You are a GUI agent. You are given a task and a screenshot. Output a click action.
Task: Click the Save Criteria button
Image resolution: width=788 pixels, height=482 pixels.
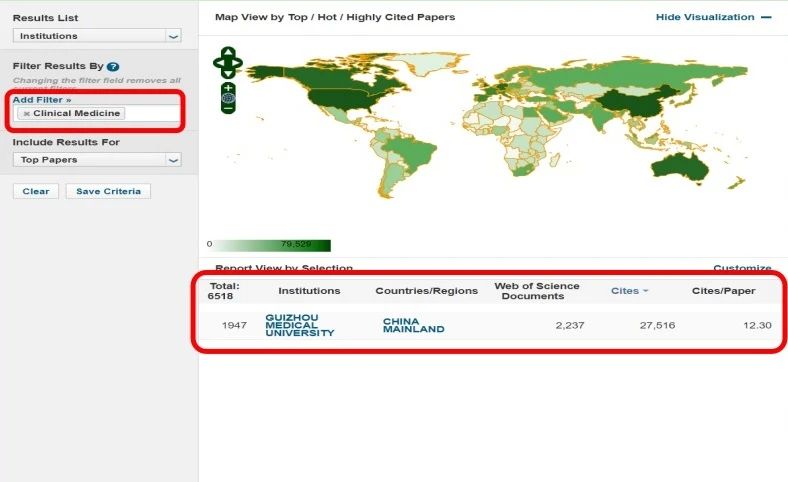[108, 191]
